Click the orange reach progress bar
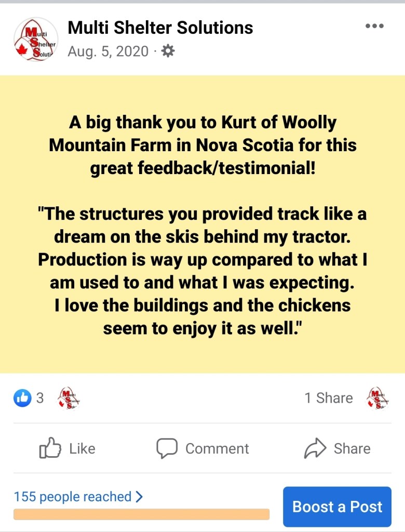This screenshot has width=405, height=532. (x=141, y=514)
